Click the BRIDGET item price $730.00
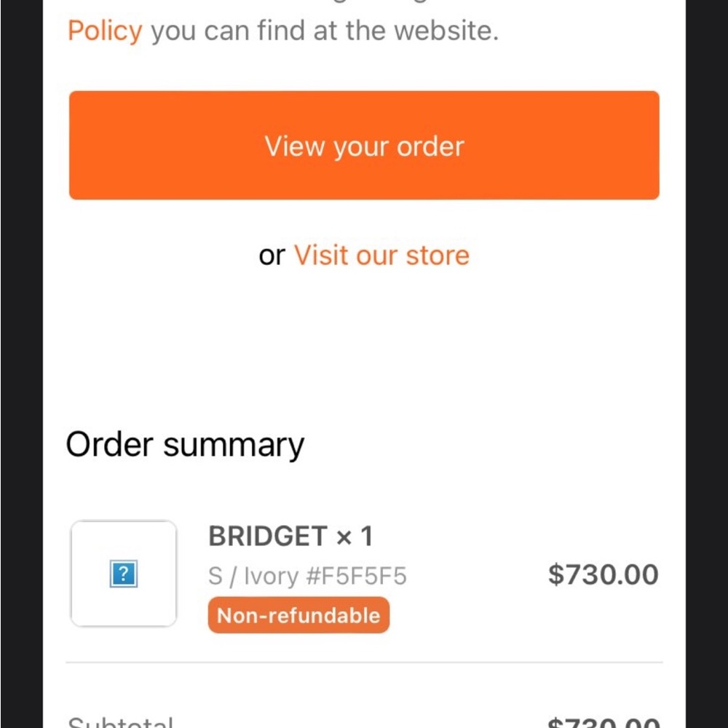 [603, 574]
